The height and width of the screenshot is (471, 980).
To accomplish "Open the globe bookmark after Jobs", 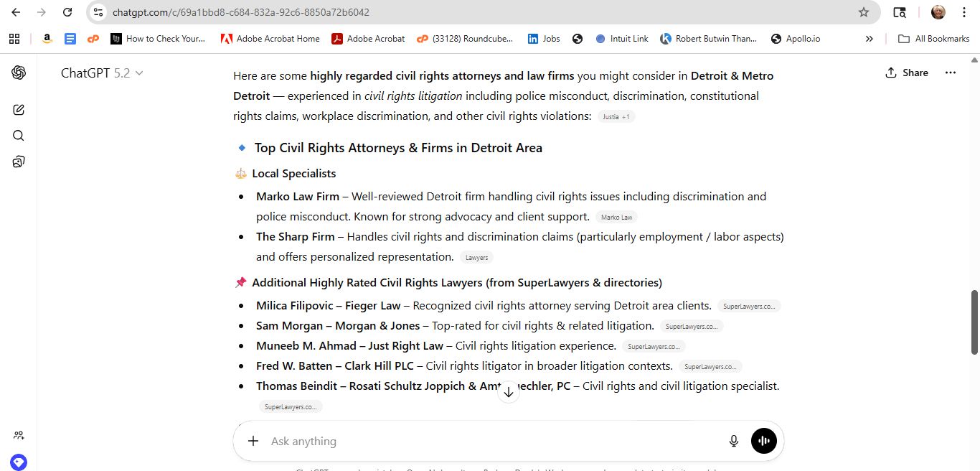I will click(578, 39).
